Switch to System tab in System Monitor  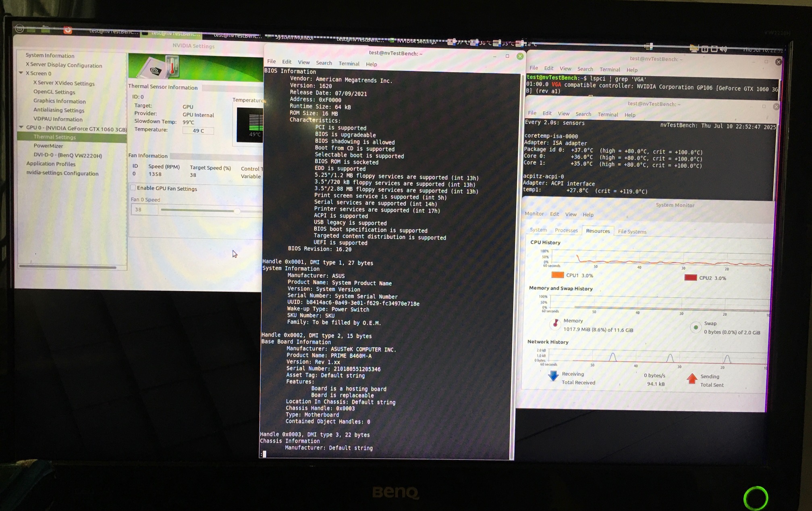click(x=538, y=230)
